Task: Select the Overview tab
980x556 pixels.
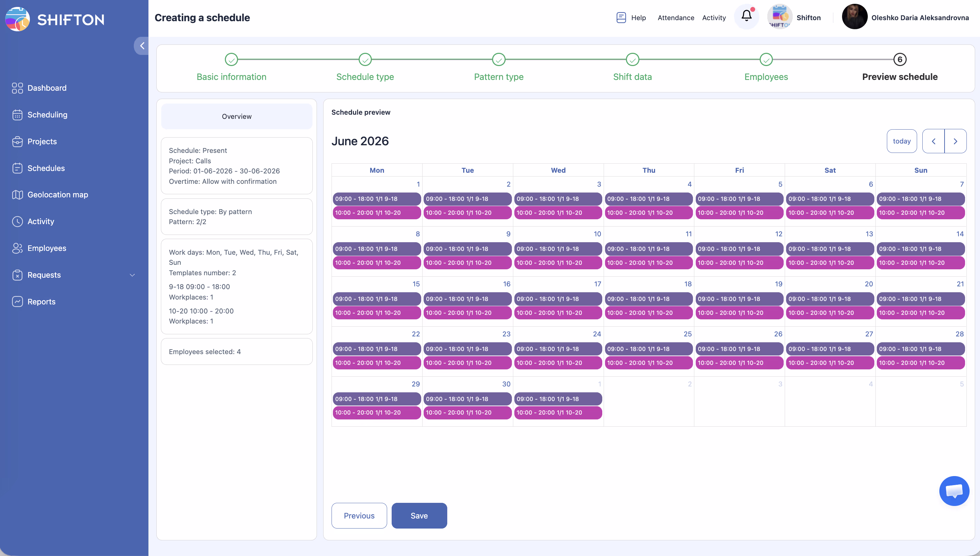Action: (x=236, y=116)
